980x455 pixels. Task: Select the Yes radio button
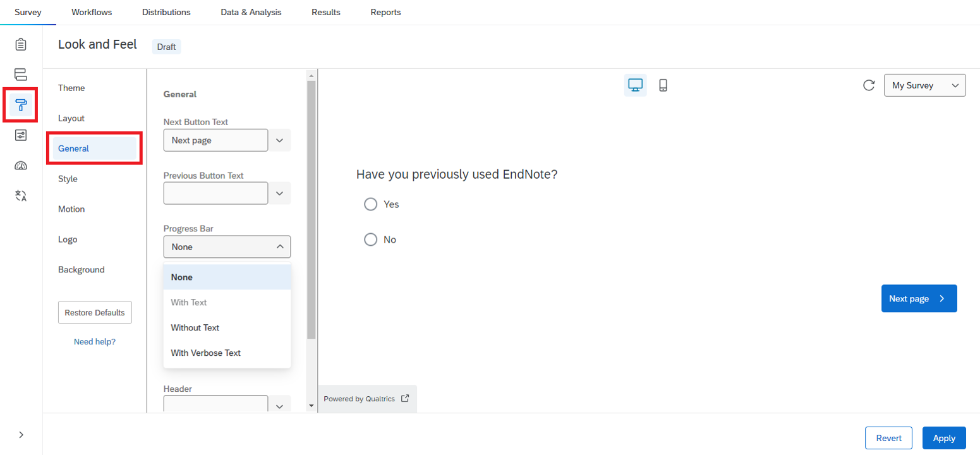pos(370,204)
